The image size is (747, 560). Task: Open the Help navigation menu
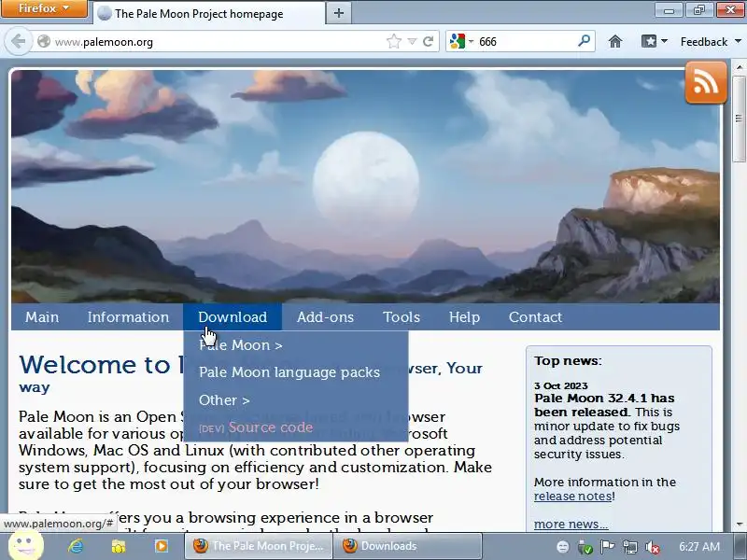(x=464, y=317)
